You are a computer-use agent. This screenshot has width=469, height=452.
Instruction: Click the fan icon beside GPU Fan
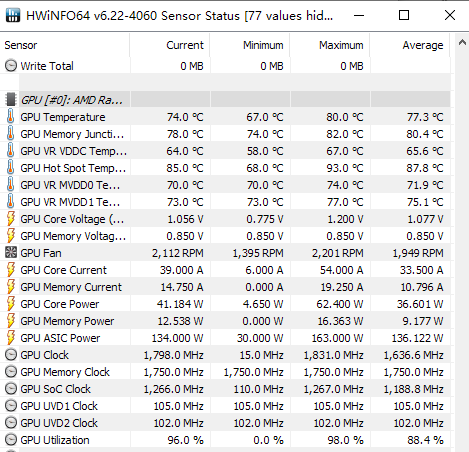click(11, 253)
